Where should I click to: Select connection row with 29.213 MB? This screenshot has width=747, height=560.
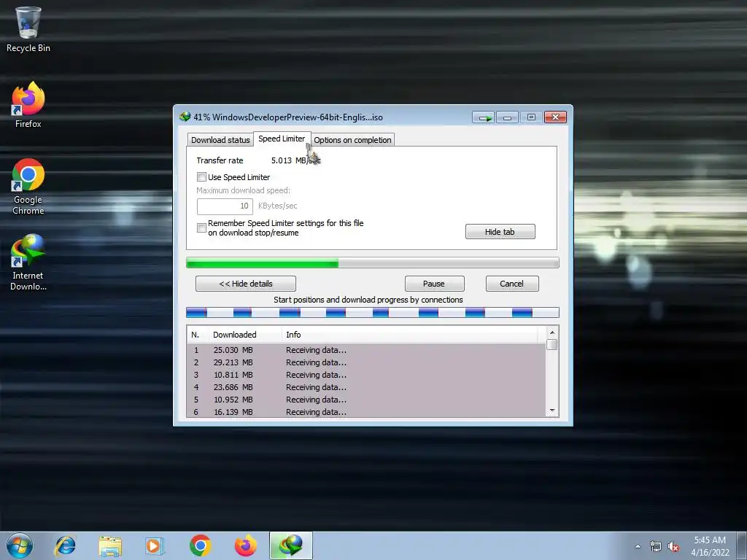click(x=366, y=362)
